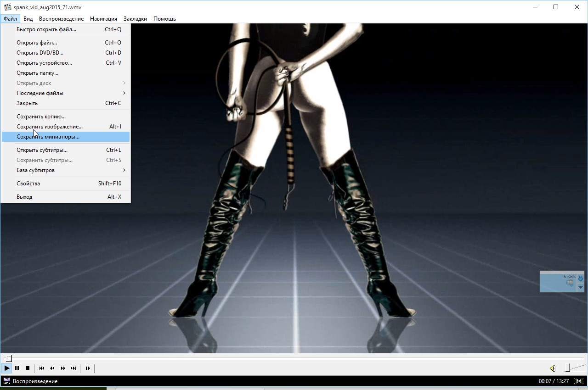588x390 pixels.
Task: Open the Воспроизведение menu in menu bar
Action: [x=61, y=19]
